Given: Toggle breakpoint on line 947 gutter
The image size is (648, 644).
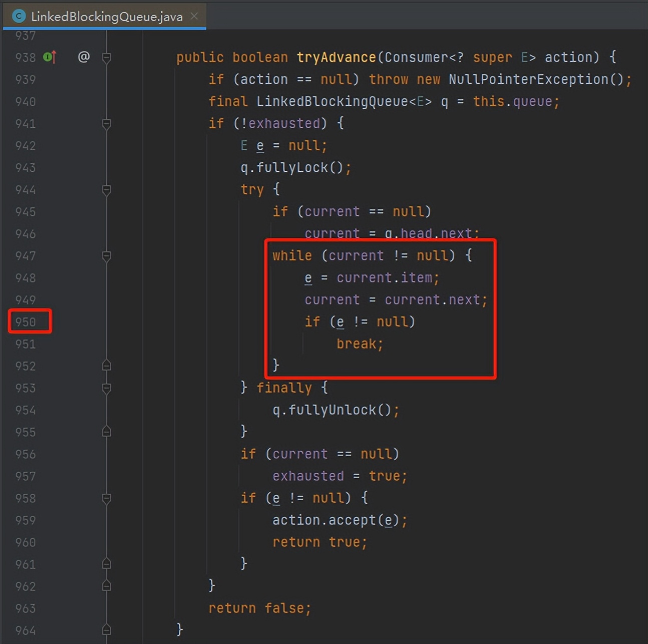Looking at the screenshot, I should pyautogui.click(x=26, y=256).
